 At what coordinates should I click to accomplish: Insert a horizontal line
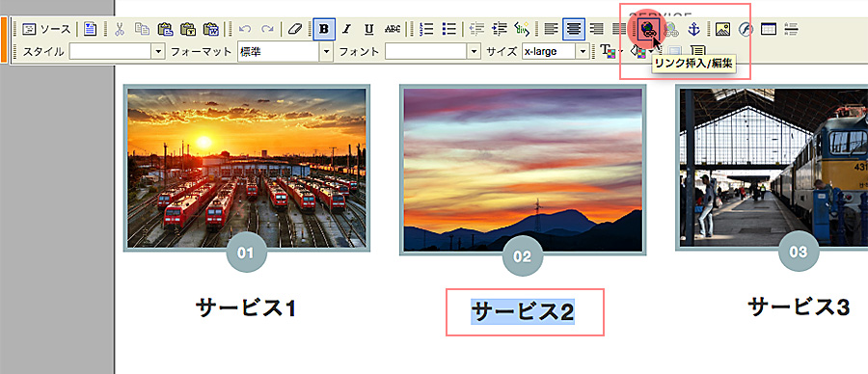[x=791, y=29]
